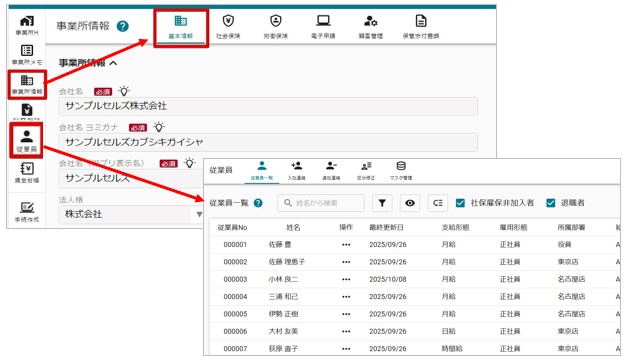Select the name 伊勢 正樹
The width and height of the screenshot is (626, 361).
coord(283,314)
